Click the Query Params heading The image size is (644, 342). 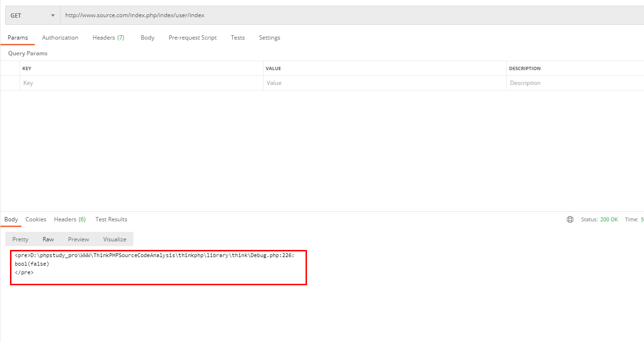click(x=28, y=53)
